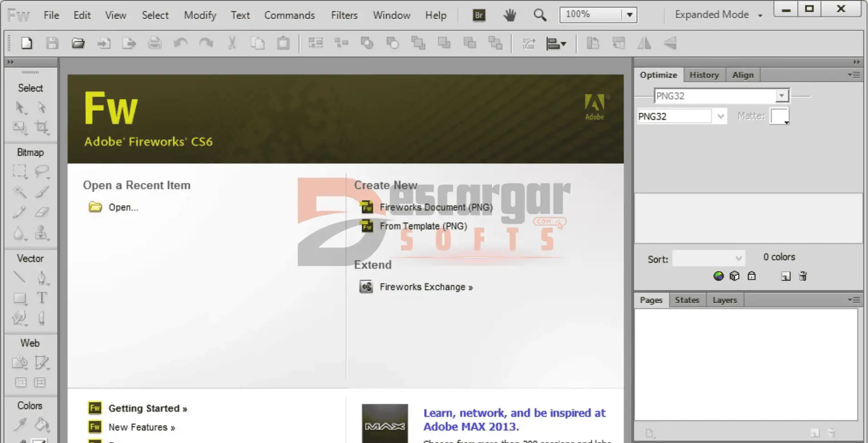Click Open... recent item link
The width and height of the screenshot is (868, 443).
[x=123, y=207]
